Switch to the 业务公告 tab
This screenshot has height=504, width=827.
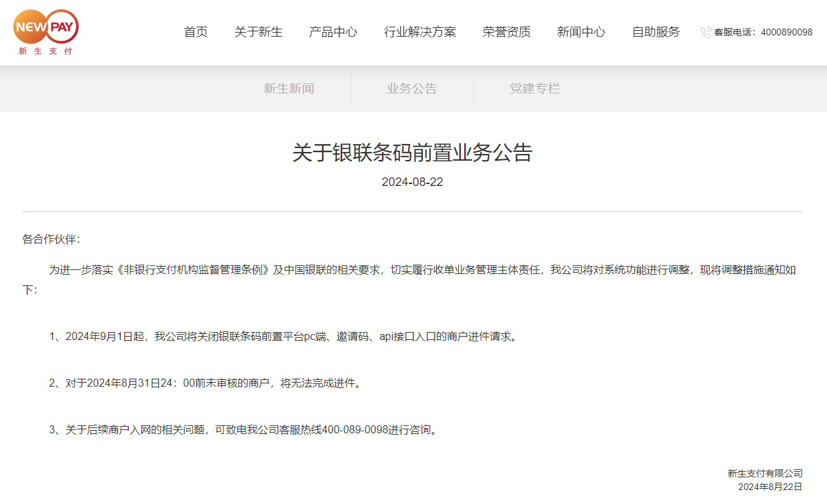coord(412,89)
